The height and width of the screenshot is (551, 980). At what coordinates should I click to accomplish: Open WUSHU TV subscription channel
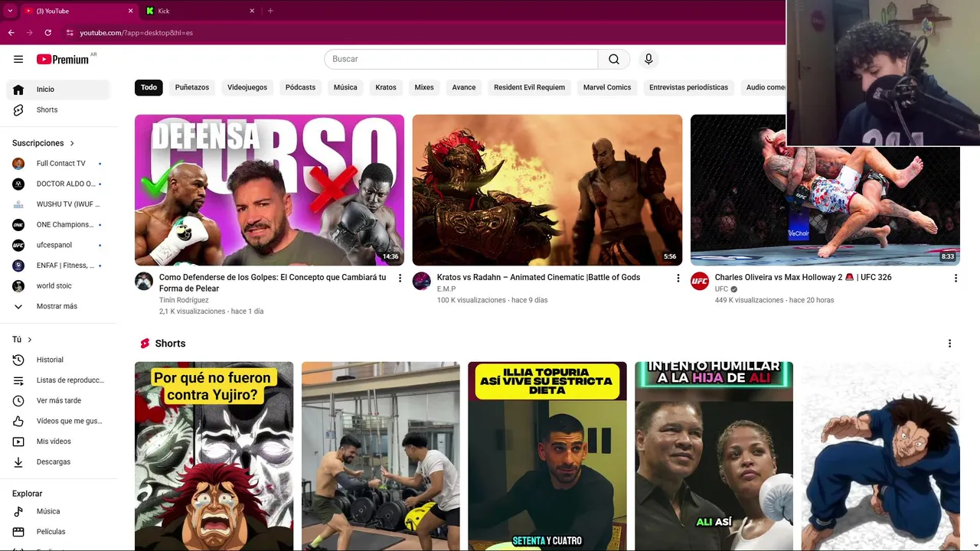58,204
